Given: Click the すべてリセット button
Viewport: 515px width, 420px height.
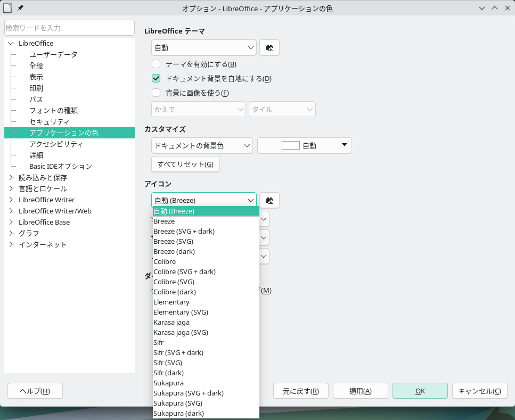Looking at the screenshot, I should pos(185,164).
